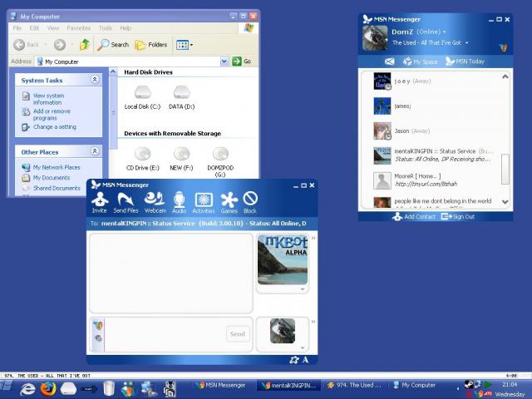The height and width of the screenshot is (399, 532).
Task: Click the Search toolbar button in My Computer
Action: click(x=113, y=44)
